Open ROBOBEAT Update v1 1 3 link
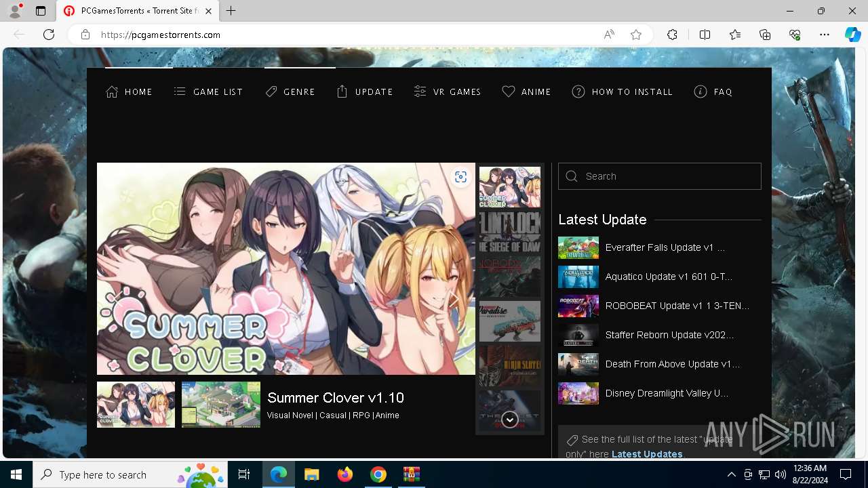Viewport: 868px width, 488px height. click(x=677, y=306)
